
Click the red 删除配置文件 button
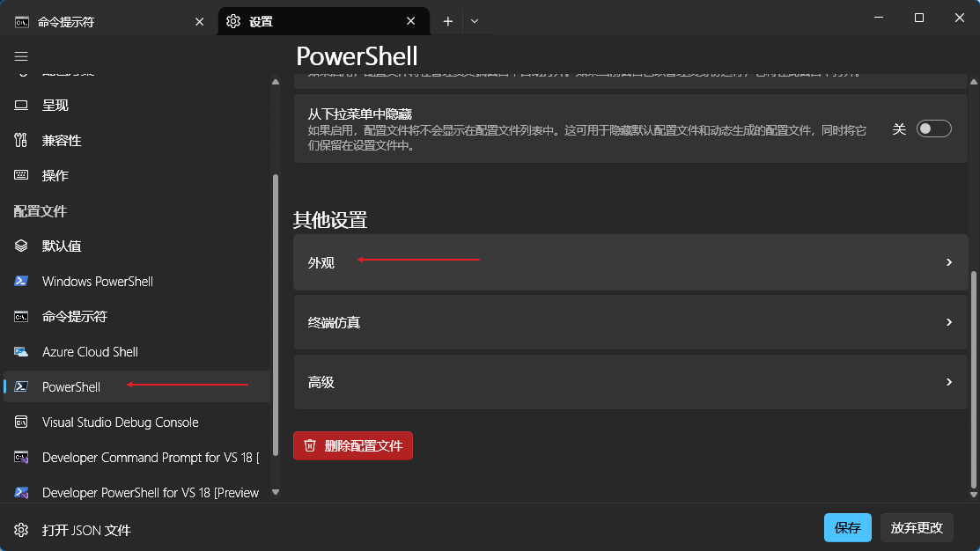(353, 446)
